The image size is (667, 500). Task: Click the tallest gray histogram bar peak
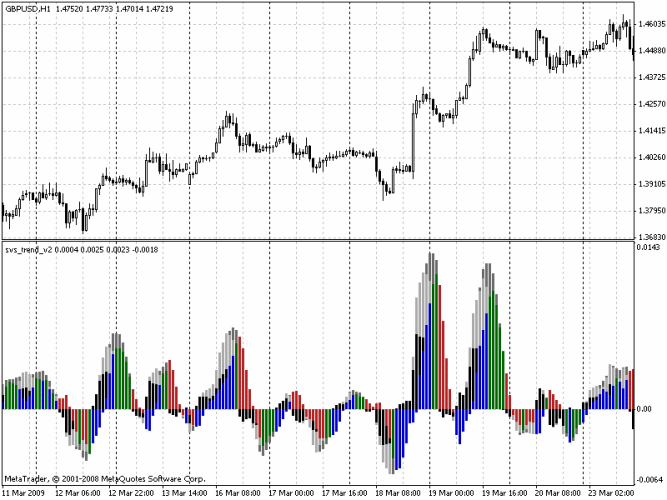(431, 256)
